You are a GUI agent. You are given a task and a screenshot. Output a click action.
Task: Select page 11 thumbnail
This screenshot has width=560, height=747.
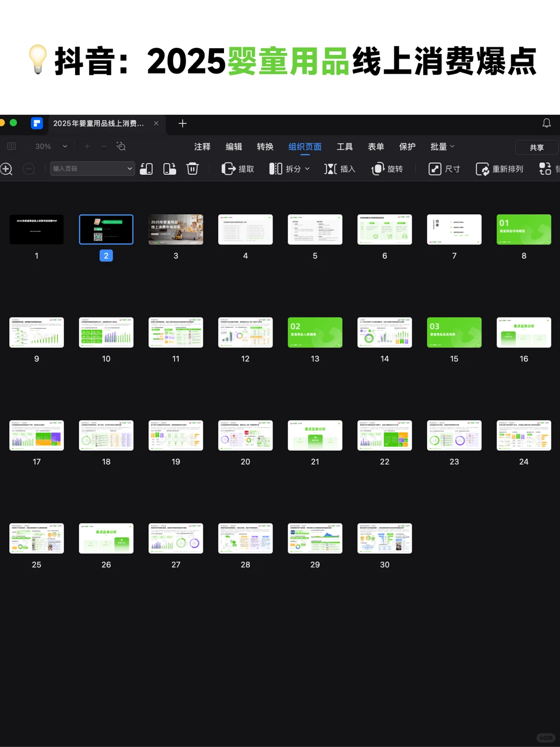click(176, 333)
